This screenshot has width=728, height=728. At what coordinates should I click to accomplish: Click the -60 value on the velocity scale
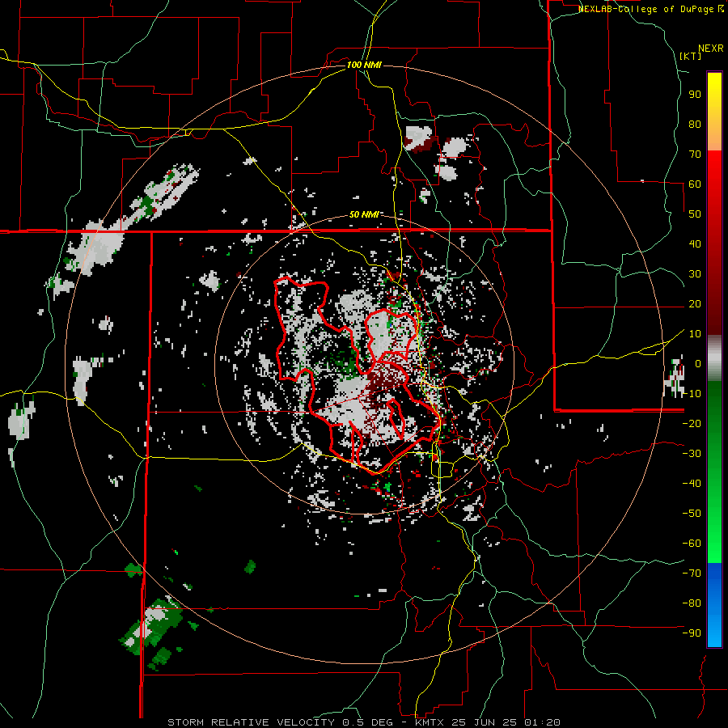[692, 544]
